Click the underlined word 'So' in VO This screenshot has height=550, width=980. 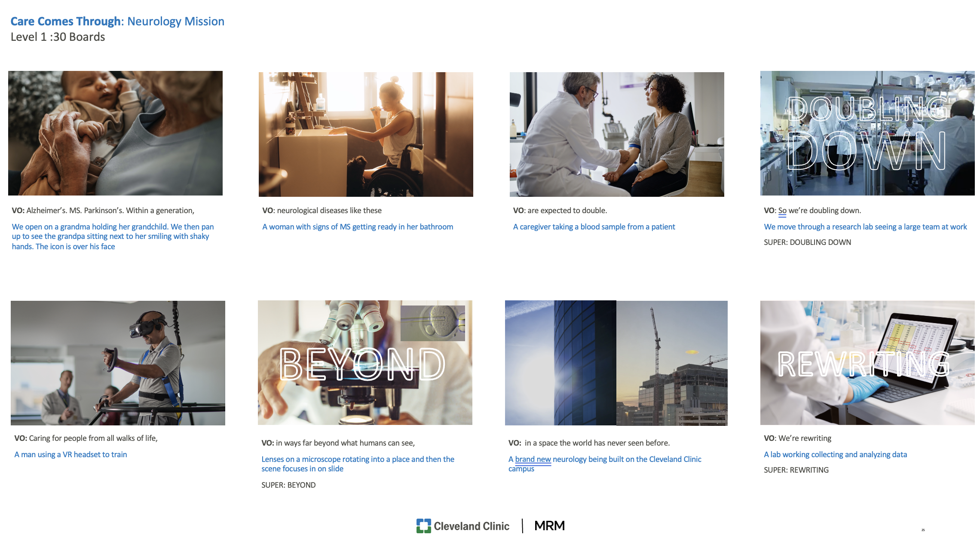(782, 211)
